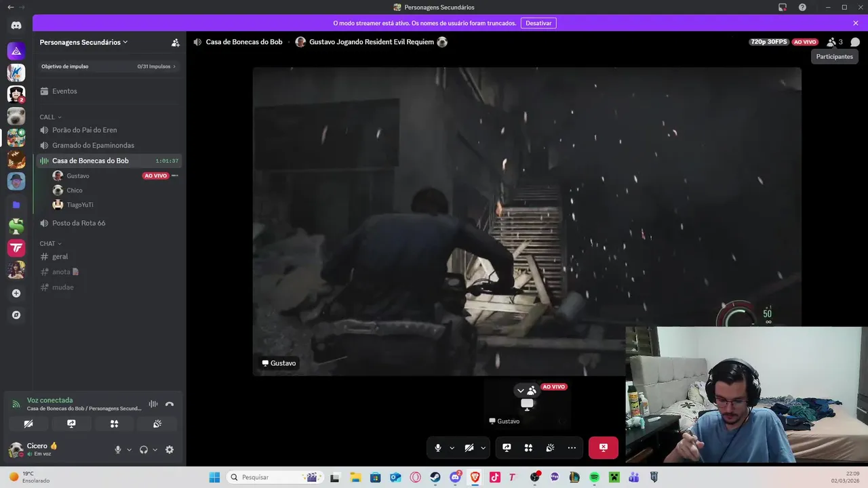Image resolution: width=868 pixels, height=488 pixels.
Task: Show participants list icon with count 3
Action: click(834, 42)
